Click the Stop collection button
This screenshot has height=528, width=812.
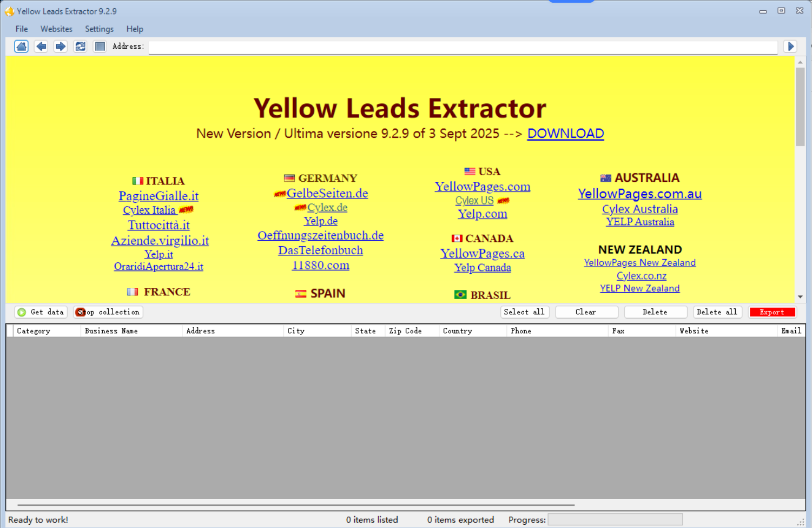[108, 312]
